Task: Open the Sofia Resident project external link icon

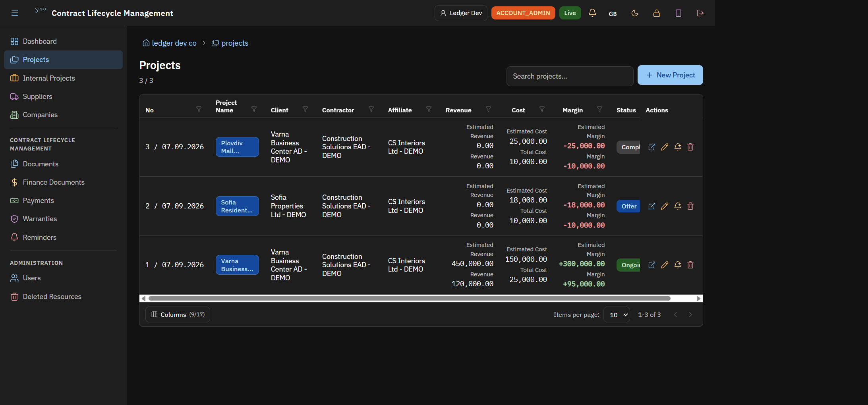Action: tap(652, 206)
